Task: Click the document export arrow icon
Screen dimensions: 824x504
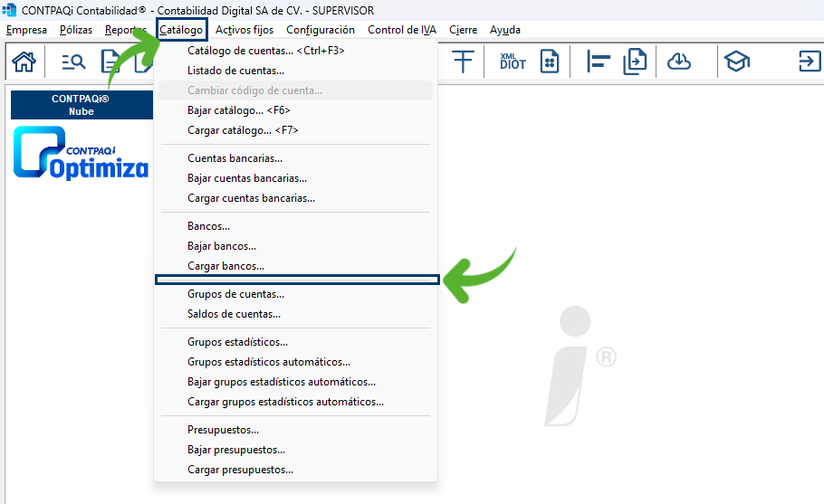Action: point(636,62)
